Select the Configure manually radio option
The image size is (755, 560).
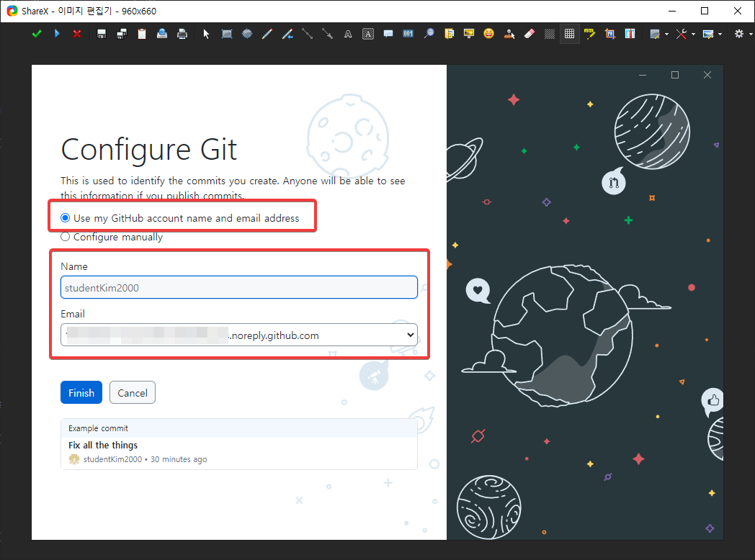coord(65,237)
